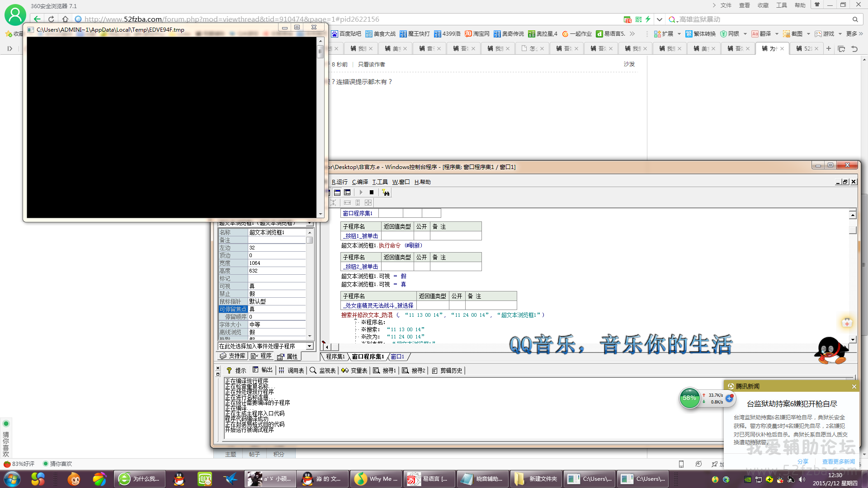
Task: Expand the address bar history dropdown arrow
Action: pos(660,19)
